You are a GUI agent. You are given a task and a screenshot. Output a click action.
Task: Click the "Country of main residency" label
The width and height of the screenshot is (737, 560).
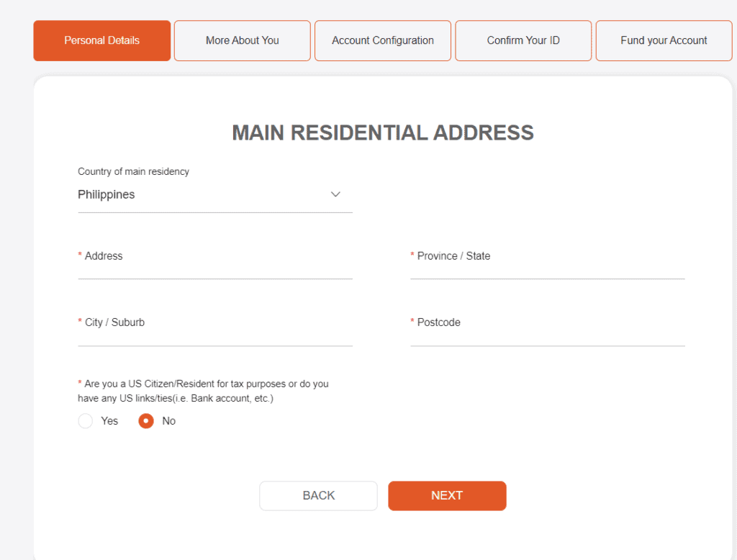coord(133,171)
